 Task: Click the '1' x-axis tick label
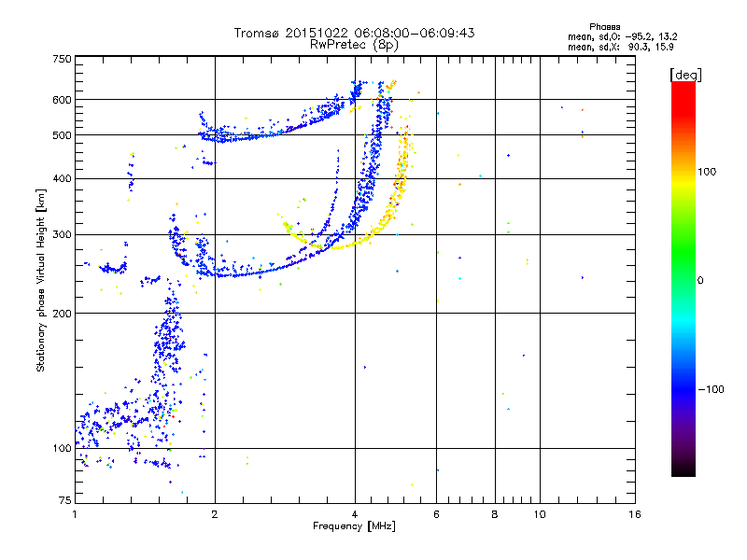75,514
